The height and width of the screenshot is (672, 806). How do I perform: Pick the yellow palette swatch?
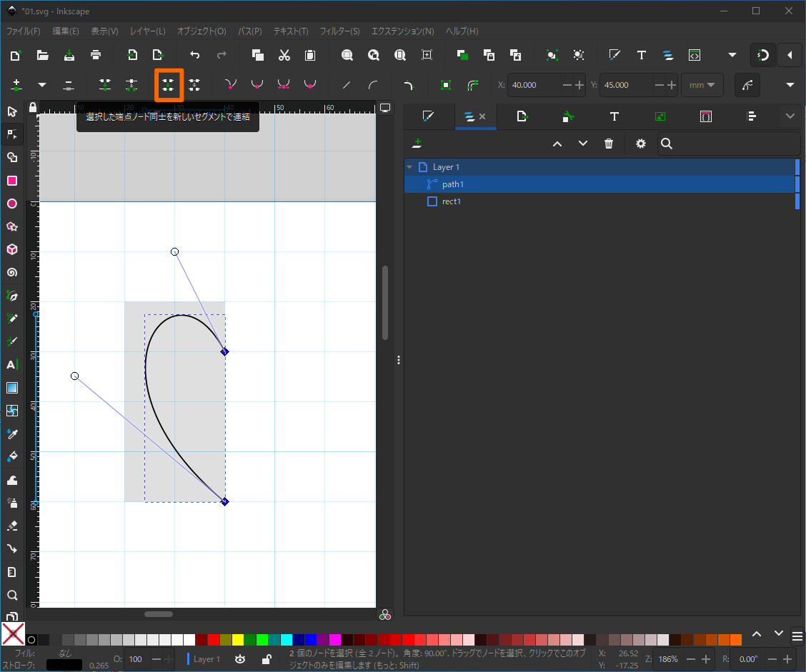pyautogui.click(x=237, y=640)
